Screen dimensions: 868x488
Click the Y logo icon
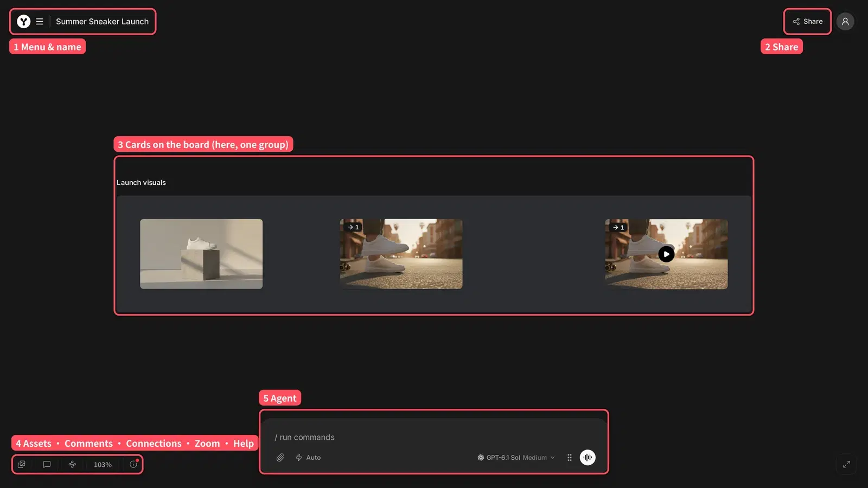[23, 22]
